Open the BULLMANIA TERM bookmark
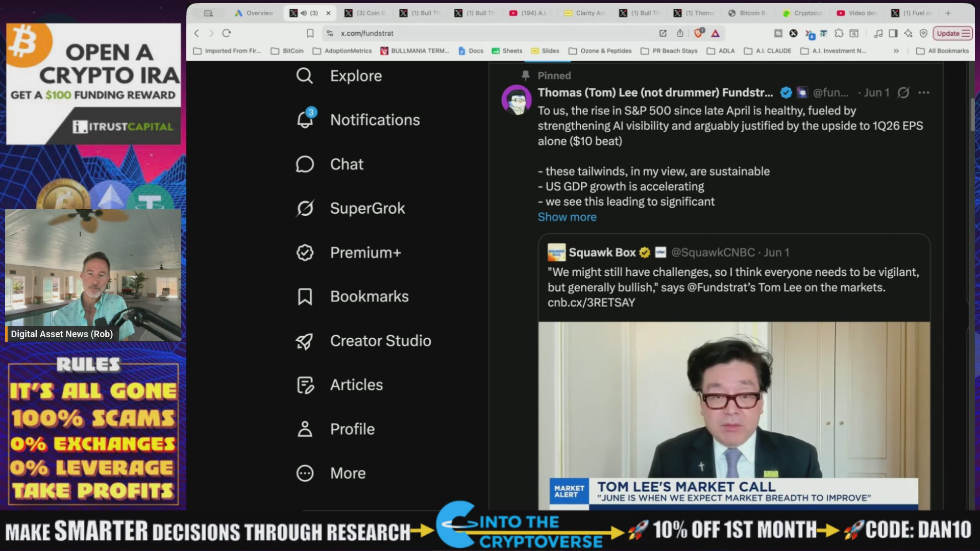The image size is (980, 551). click(415, 51)
